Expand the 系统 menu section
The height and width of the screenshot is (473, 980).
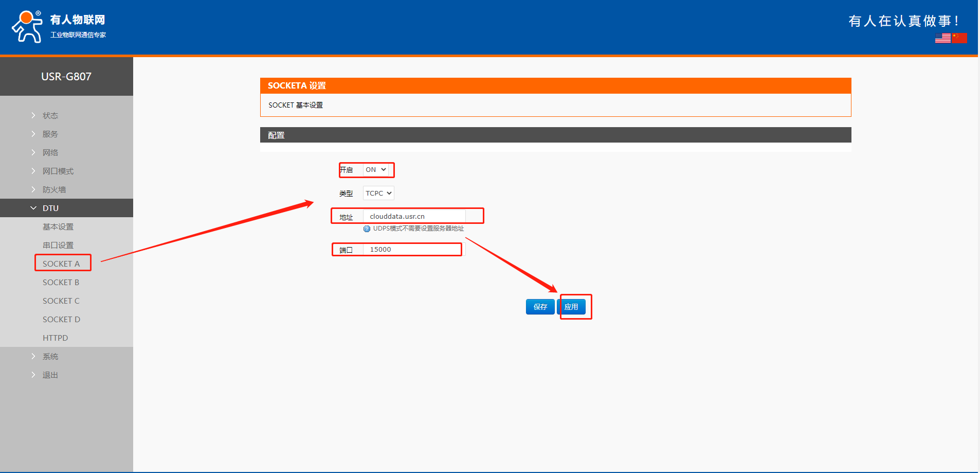tap(50, 357)
